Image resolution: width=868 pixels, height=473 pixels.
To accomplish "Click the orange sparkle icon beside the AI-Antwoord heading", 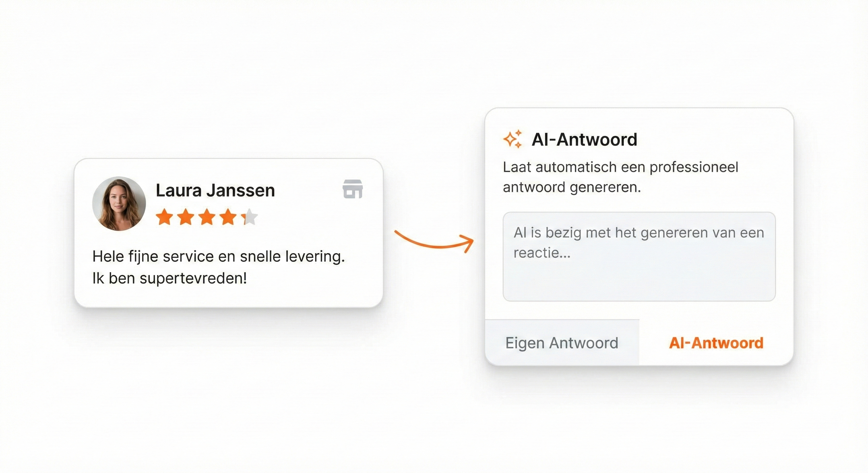I will [x=513, y=139].
